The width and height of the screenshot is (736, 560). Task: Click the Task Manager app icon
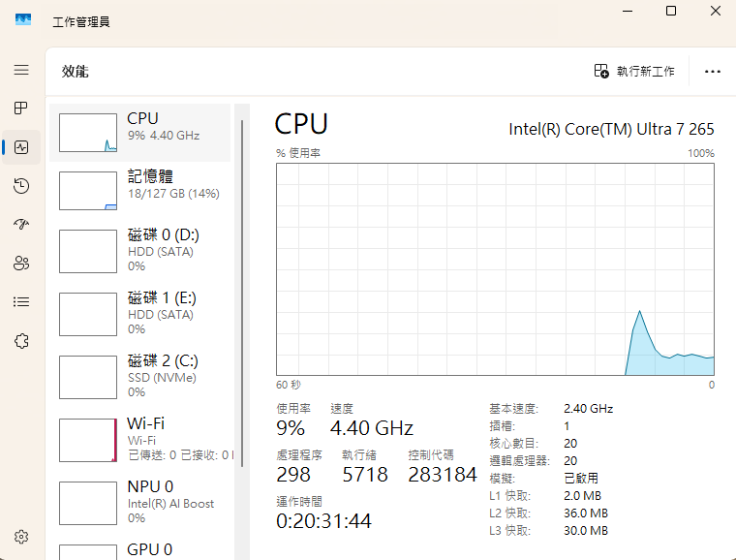23,20
